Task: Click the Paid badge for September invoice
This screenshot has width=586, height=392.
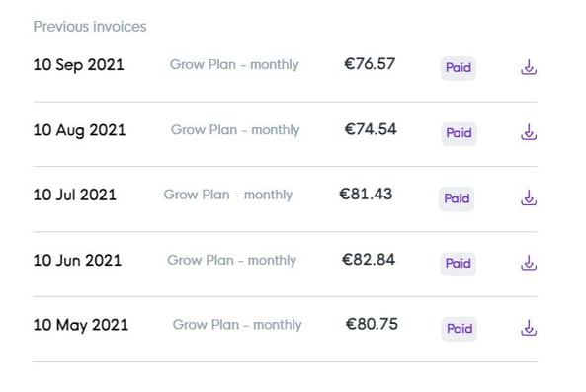Action: coord(459,68)
